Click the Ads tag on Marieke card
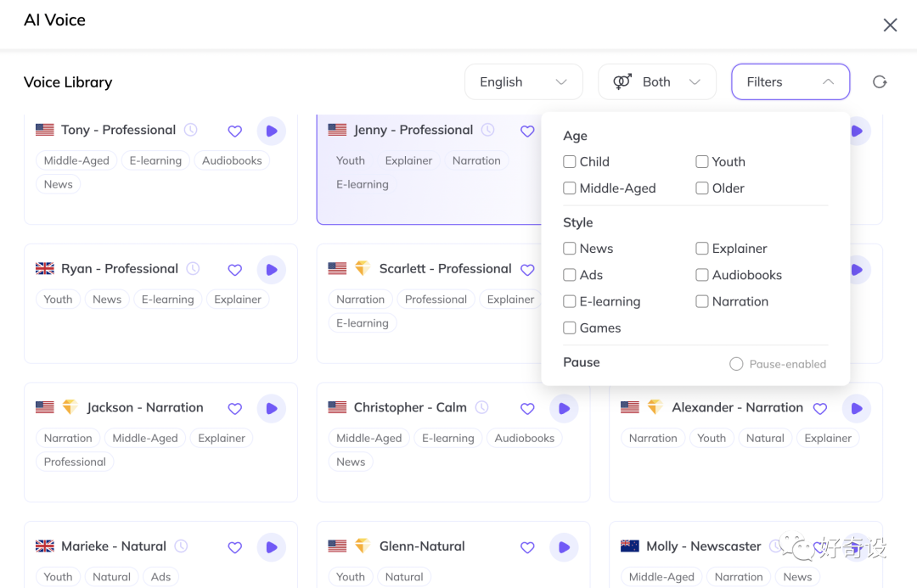 point(160,577)
